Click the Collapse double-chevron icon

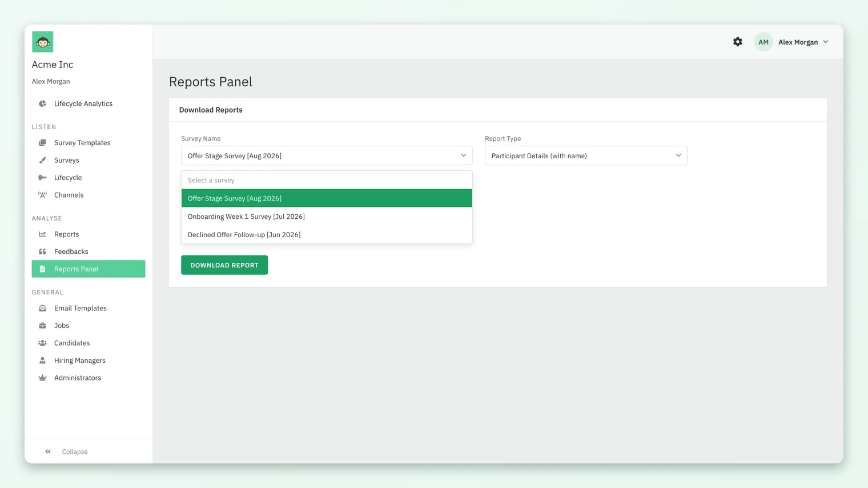[48, 451]
